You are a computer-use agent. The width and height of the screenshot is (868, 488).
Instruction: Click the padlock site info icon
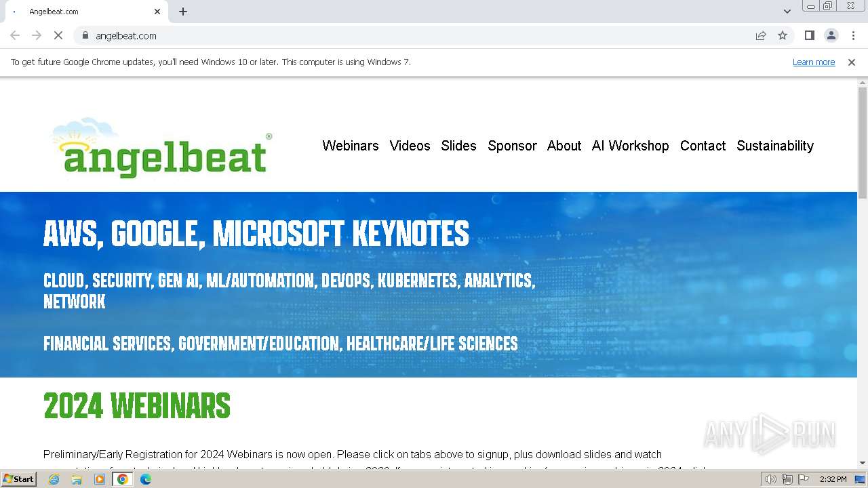pos(85,35)
